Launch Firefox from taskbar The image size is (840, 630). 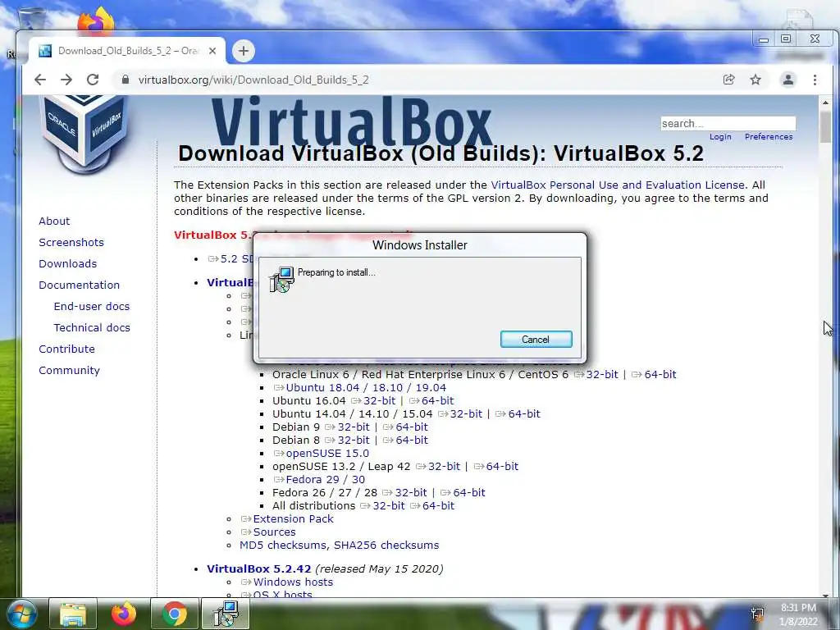click(x=124, y=614)
